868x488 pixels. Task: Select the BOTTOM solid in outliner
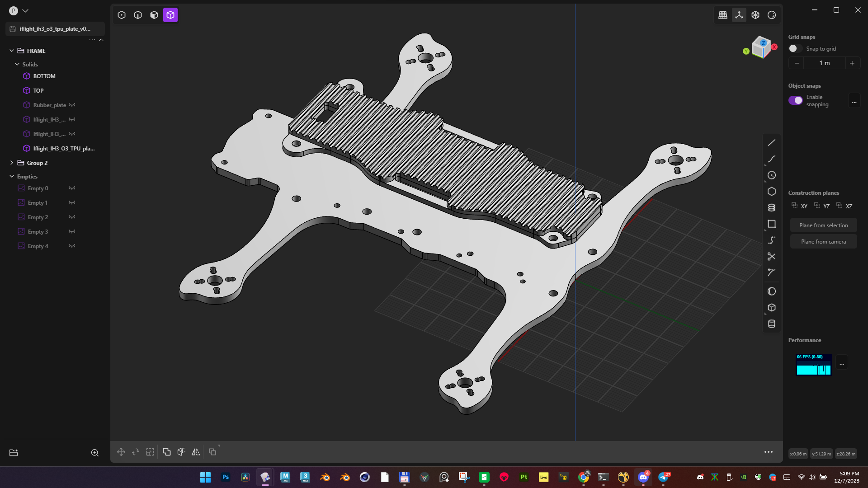pos(44,76)
